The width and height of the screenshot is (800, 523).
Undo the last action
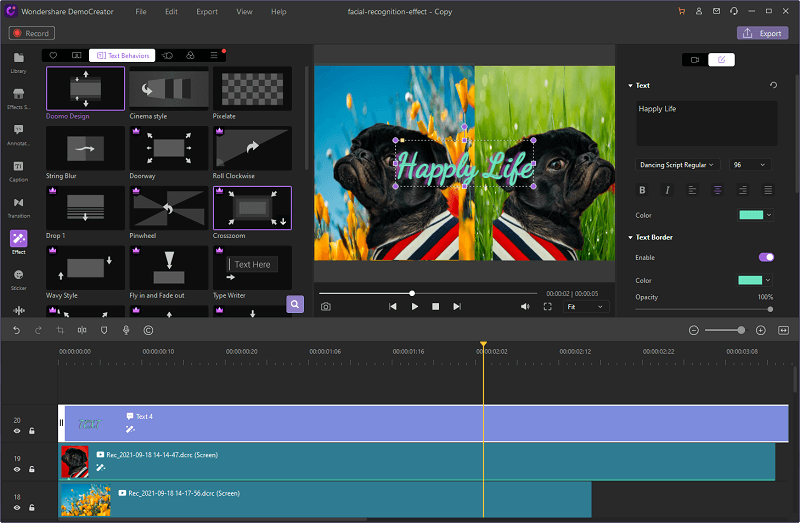[16, 330]
